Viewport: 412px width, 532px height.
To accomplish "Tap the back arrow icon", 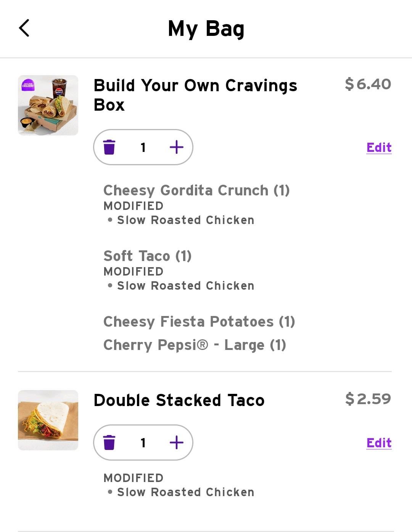I will click(24, 28).
